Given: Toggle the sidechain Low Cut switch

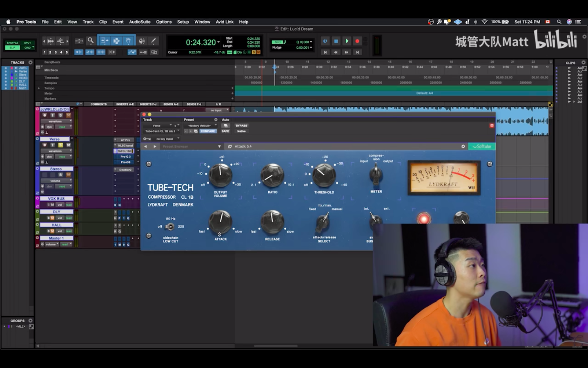Looking at the screenshot, I should point(169,227).
